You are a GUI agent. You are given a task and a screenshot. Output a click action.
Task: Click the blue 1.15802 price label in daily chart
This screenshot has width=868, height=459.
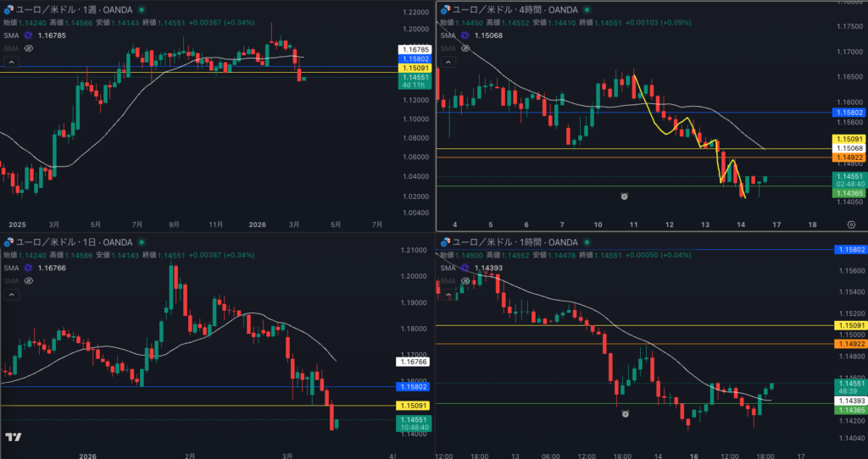coord(413,386)
